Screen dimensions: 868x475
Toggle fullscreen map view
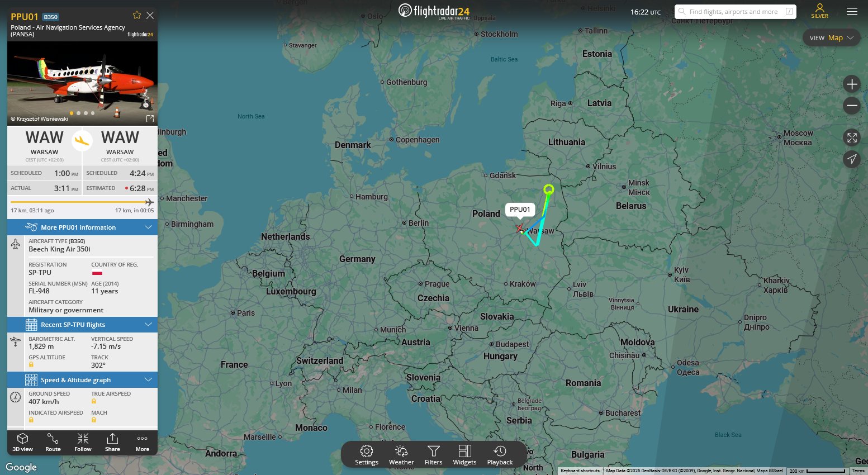pyautogui.click(x=852, y=137)
